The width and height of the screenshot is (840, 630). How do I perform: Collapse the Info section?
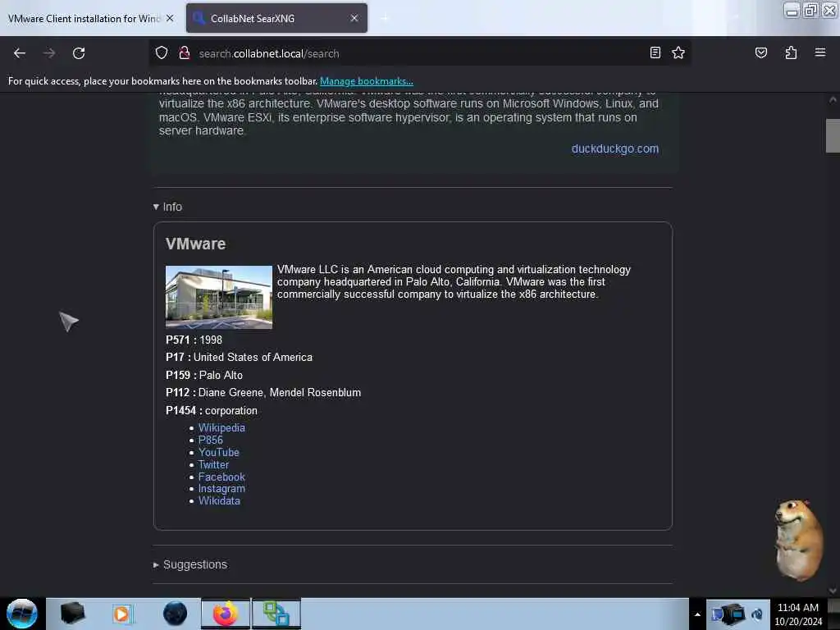(167, 207)
